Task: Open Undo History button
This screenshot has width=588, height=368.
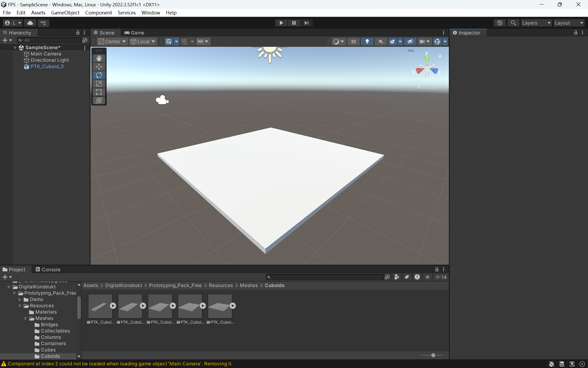Action: click(x=500, y=23)
